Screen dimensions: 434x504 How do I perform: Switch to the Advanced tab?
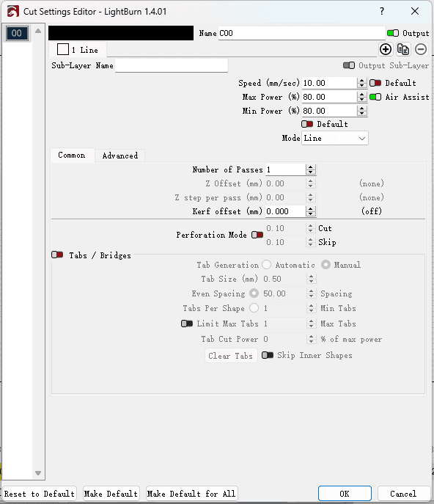[119, 156]
